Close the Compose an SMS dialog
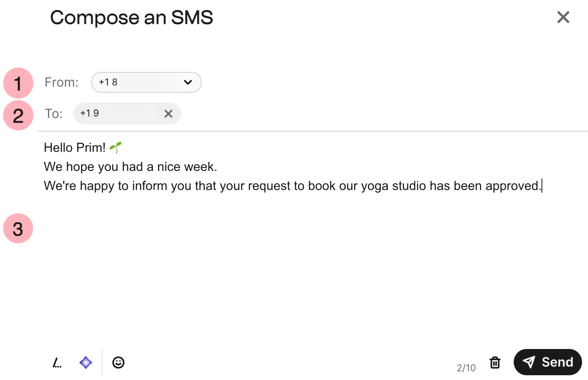Viewport: 588px width, 380px height. pyautogui.click(x=563, y=17)
